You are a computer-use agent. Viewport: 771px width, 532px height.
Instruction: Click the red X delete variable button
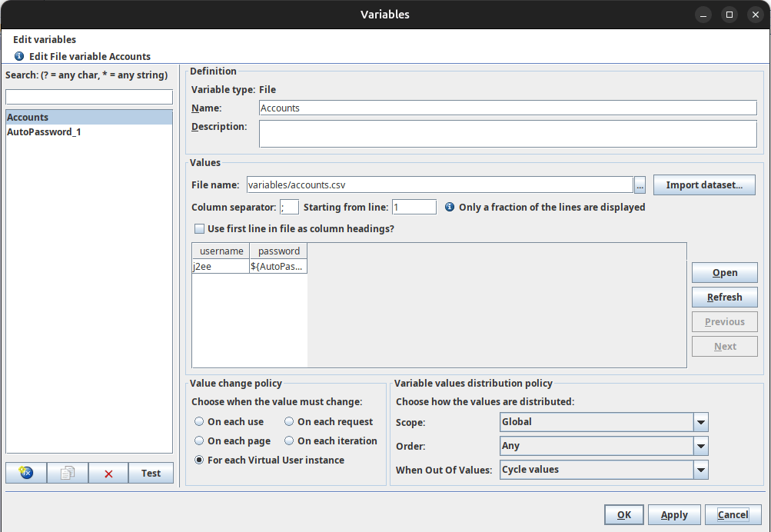pos(108,473)
